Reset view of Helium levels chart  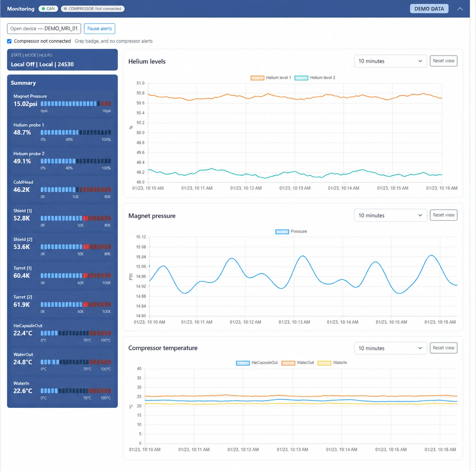pyautogui.click(x=444, y=61)
